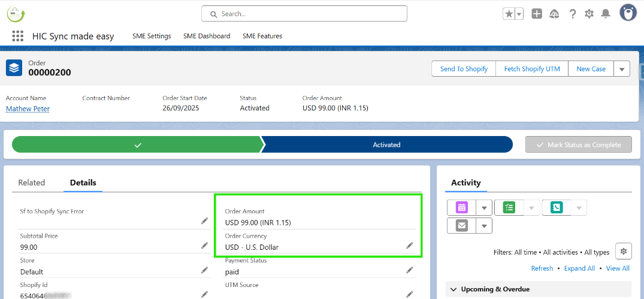The image size is (644, 299).
Task: Click the Refresh link
Action: click(x=542, y=268)
